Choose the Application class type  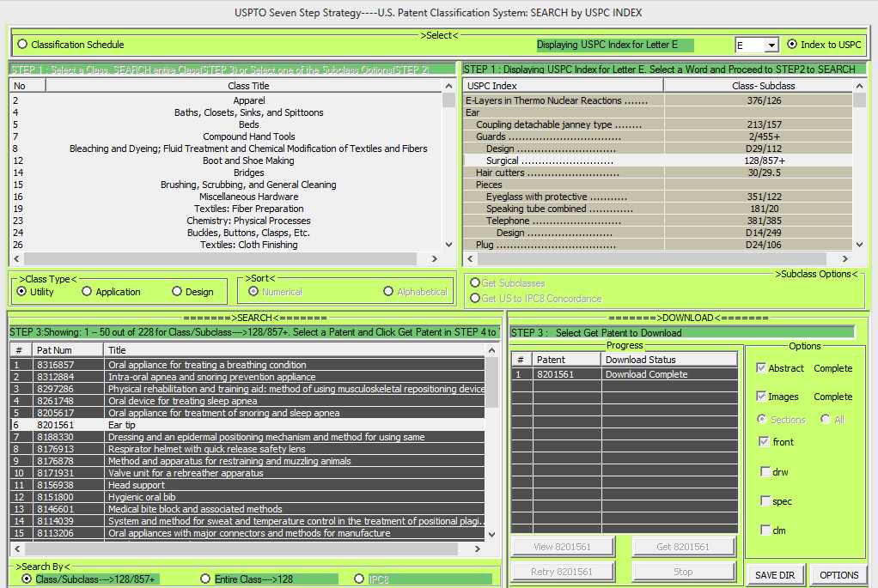87,292
